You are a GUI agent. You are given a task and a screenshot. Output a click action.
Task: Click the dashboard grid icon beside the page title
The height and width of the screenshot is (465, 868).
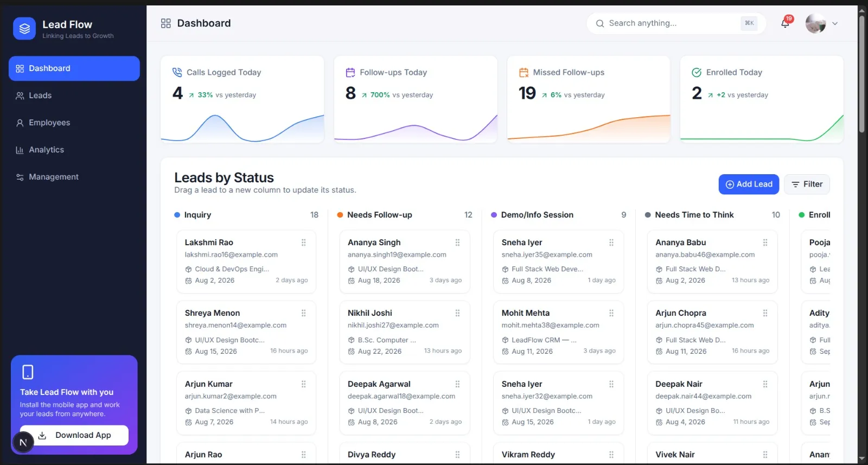[166, 23]
